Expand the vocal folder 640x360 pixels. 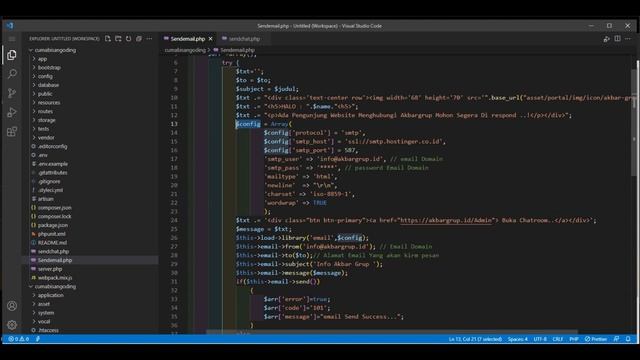(44, 322)
